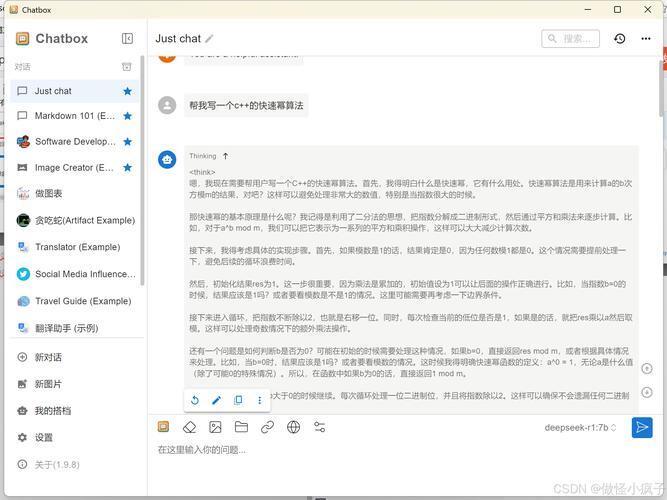Open the 做图表 conversation
The image size is (667, 500).
(x=74, y=194)
